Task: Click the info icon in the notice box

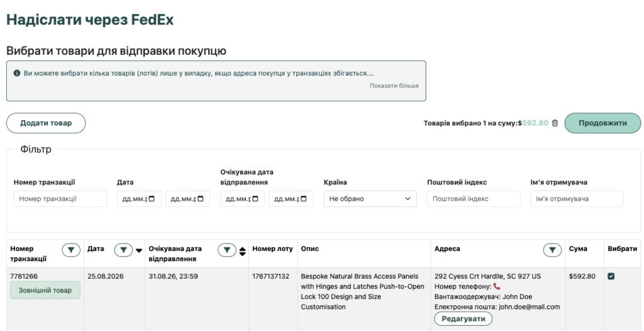Action: tap(17, 73)
